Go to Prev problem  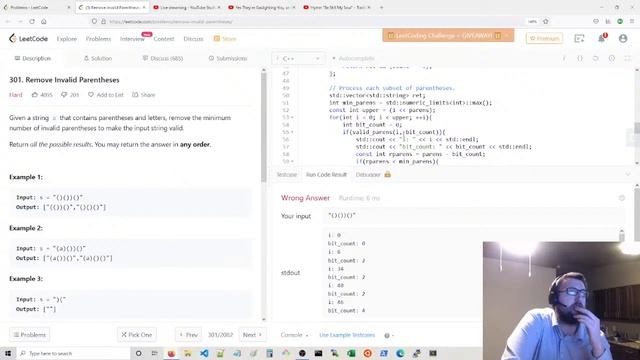(189, 335)
